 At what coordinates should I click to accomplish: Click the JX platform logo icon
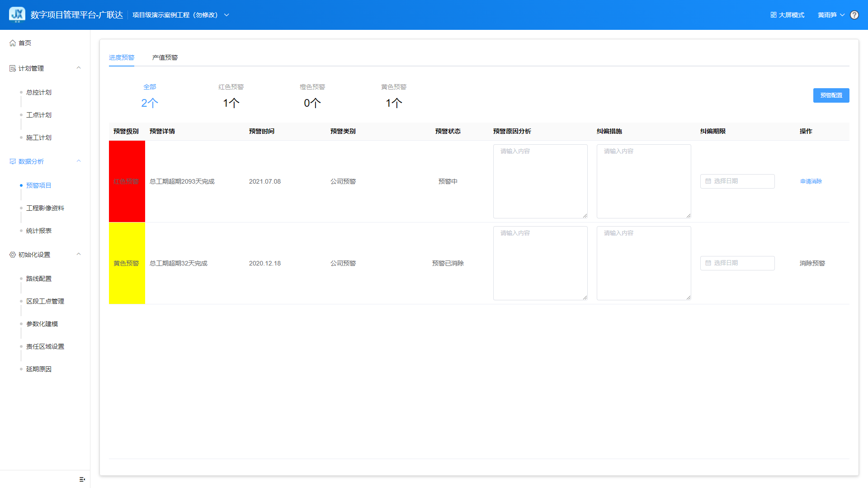pyautogui.click(x=17, y=14)
